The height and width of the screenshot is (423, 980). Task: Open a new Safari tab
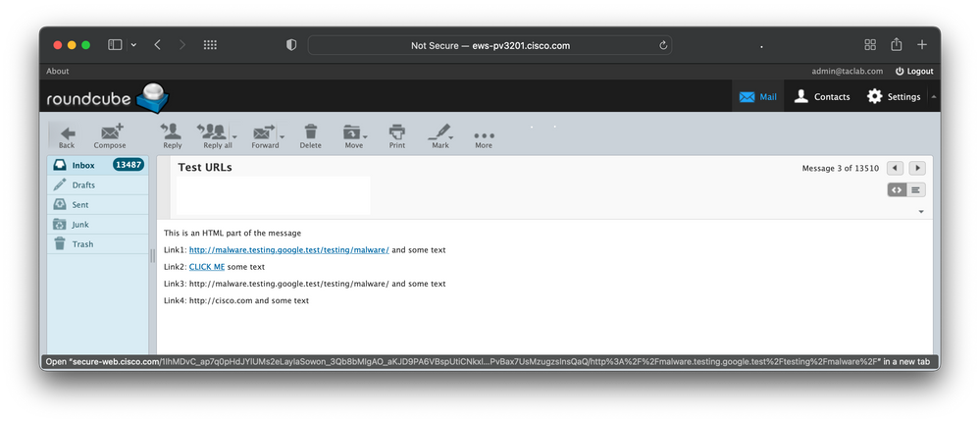pyautogui.click(x=922, y=44)
